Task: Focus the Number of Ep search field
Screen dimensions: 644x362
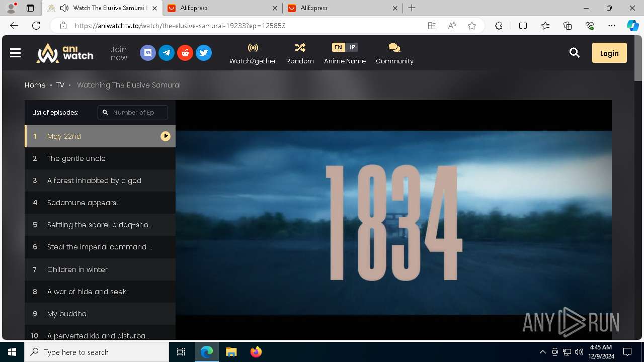Action: click(x=133, y=113)
